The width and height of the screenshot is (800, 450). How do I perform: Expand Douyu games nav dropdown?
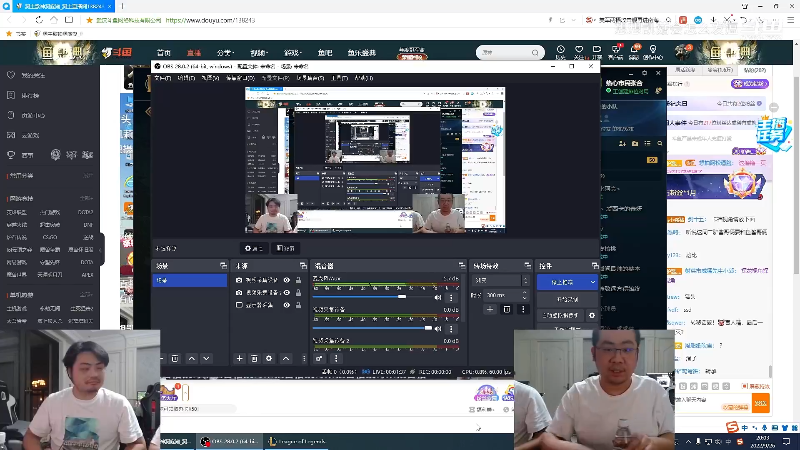(293, 53)
